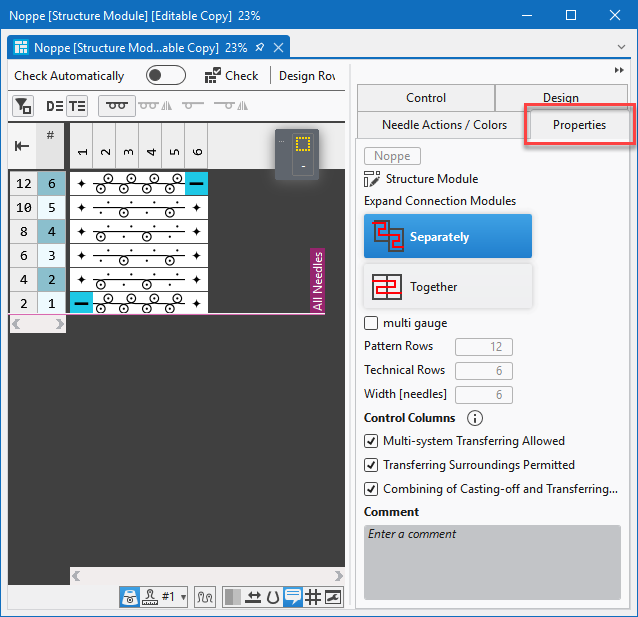Enable the multi gauge checkbox
Viewport: 638px width, 617px height.
tap(372, 323)
